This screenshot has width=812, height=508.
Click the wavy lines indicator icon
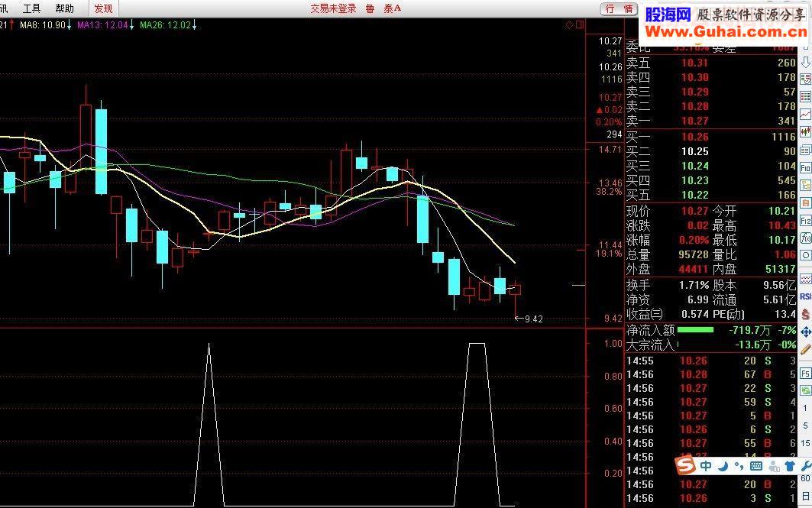pos(806,279)
